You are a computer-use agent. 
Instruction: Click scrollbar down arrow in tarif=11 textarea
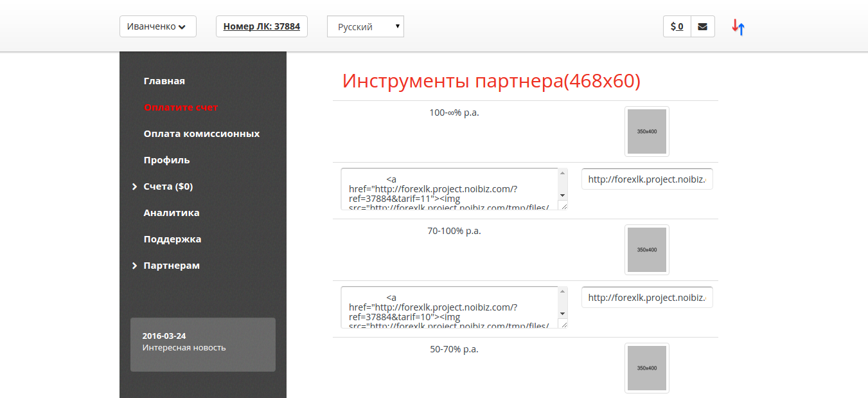tap(563, 195)
